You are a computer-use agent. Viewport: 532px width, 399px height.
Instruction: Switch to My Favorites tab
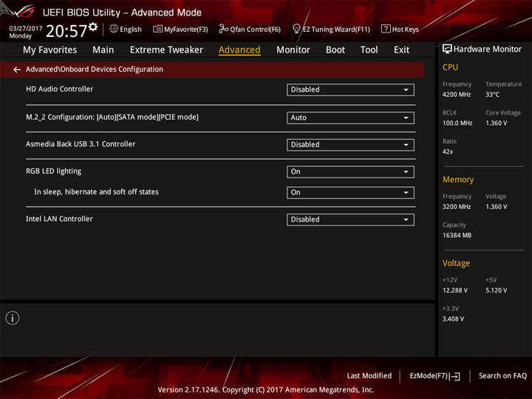click(x=50, y=50)
